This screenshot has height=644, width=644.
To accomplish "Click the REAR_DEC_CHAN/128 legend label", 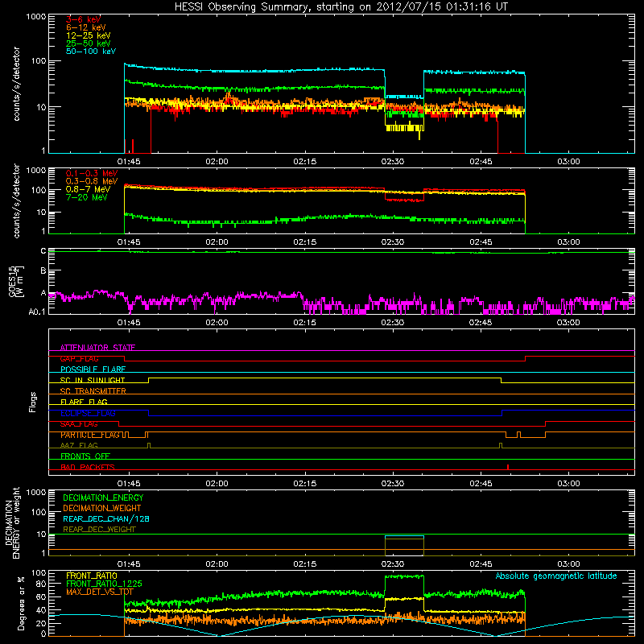I will point(106,518).
